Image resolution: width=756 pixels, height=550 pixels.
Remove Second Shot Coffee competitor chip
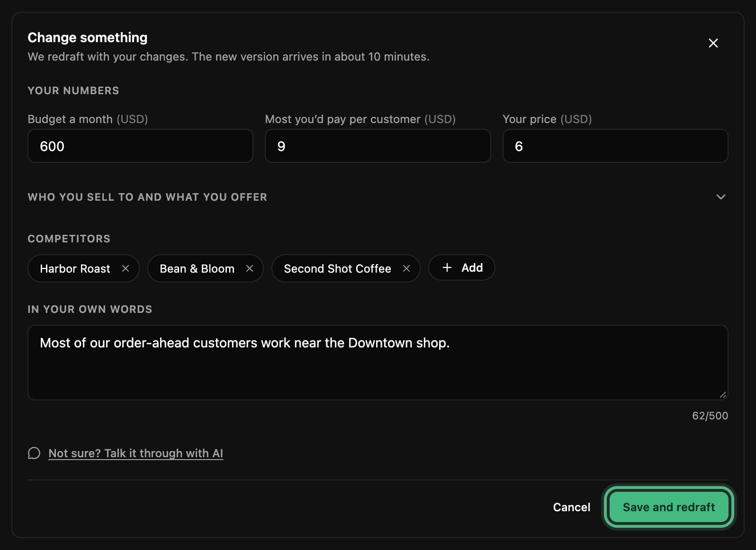tap(406, 268)
